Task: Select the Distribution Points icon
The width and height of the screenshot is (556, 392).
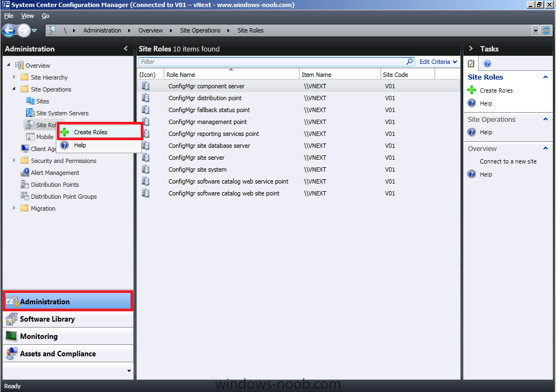Action: click(x=25, y=184)
